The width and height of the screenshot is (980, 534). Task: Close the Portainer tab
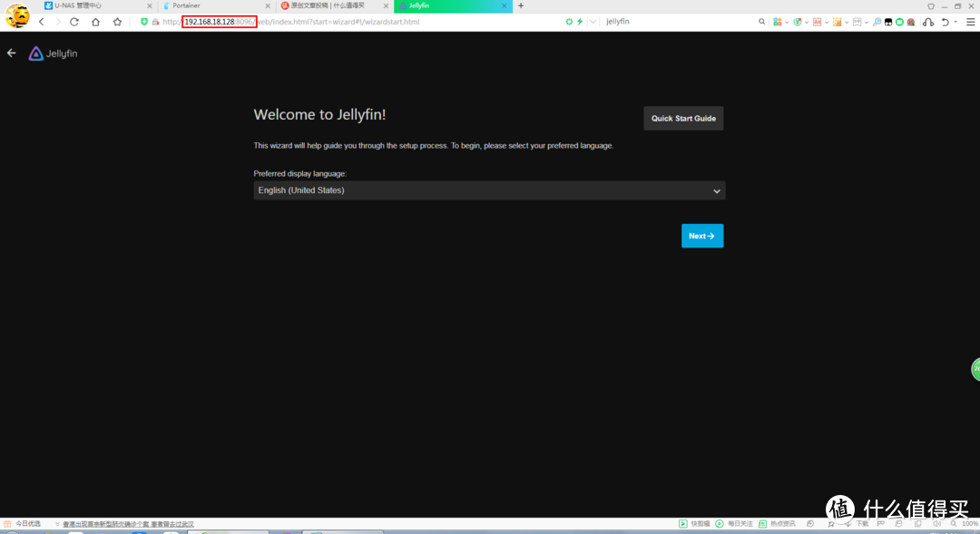point(268,5)
